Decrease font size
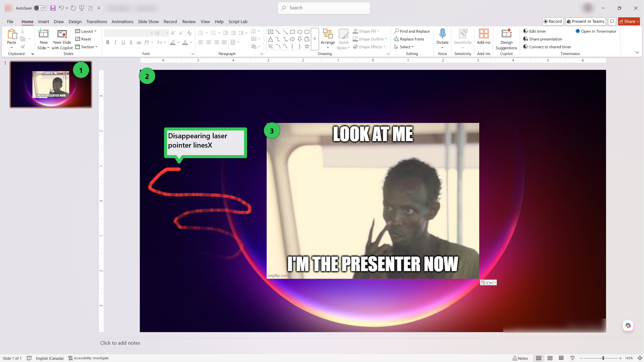This screenshot has height=362, width=644. click(181, 33)
